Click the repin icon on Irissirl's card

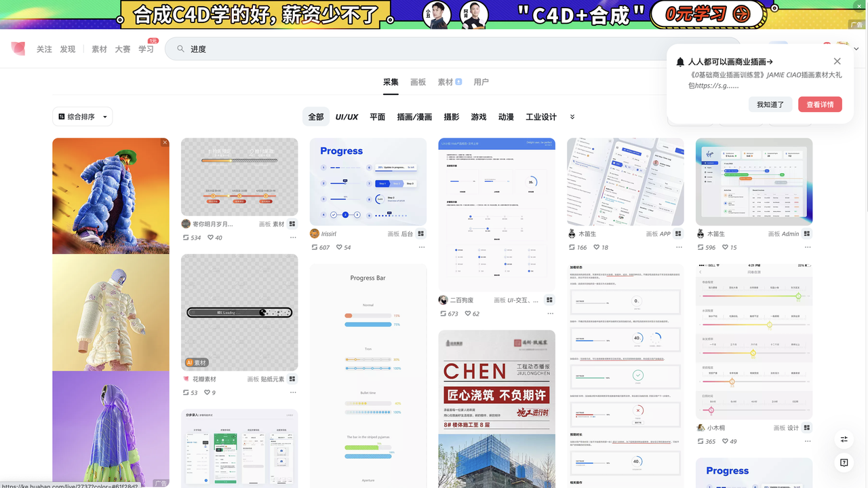pyautogui.click(x=315, y=247)
